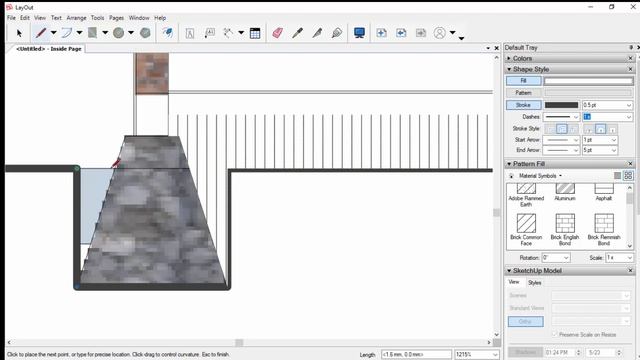Open the Circle tool dropdown arrow
The image size is (640, 360).
(131, 33)
